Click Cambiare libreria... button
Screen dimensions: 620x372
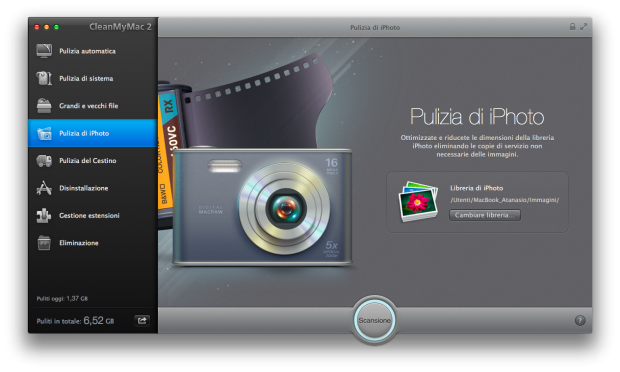tap(485, 215)
